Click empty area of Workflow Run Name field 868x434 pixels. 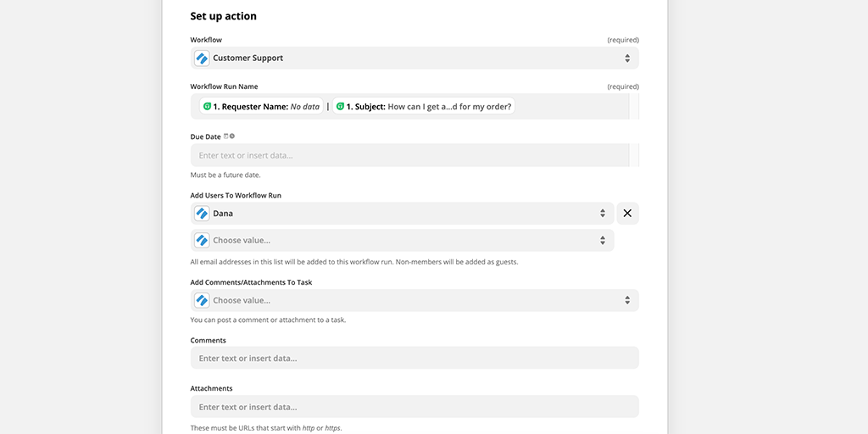click(572, 106)
